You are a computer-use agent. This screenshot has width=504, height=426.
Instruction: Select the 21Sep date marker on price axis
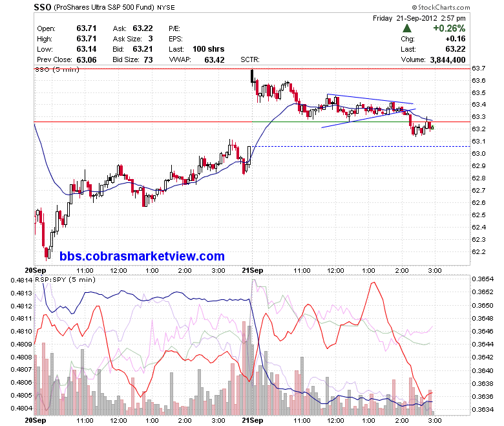(252, 270)
